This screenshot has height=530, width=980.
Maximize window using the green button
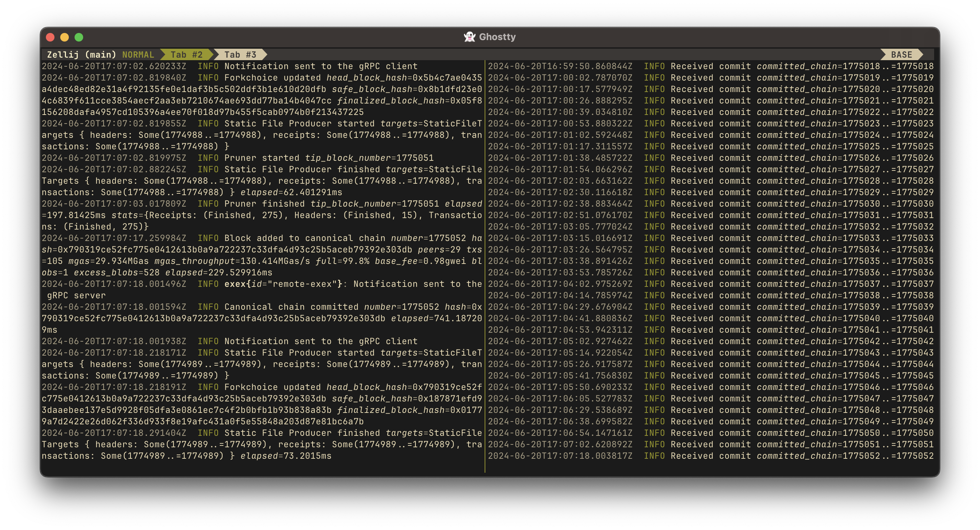(x=79, y=37)
